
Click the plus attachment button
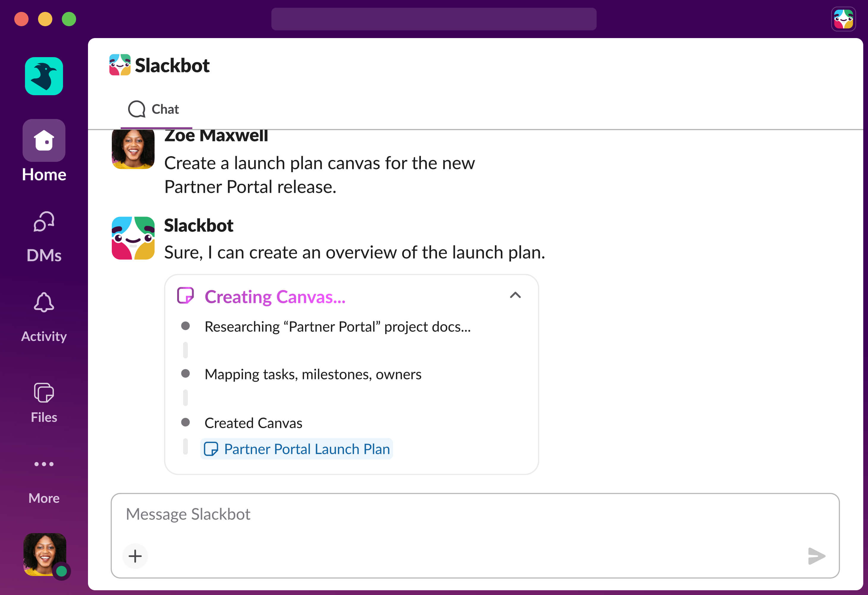[135, 556]
